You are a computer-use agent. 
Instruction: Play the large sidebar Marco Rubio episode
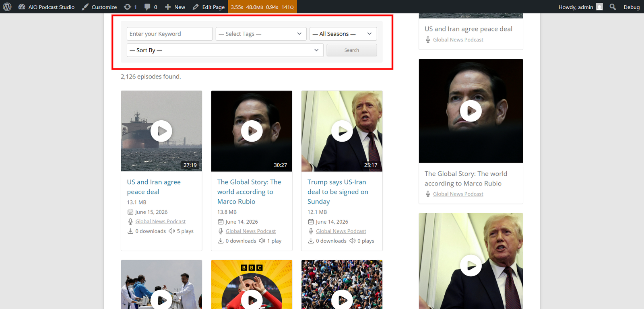coord(471,111)
